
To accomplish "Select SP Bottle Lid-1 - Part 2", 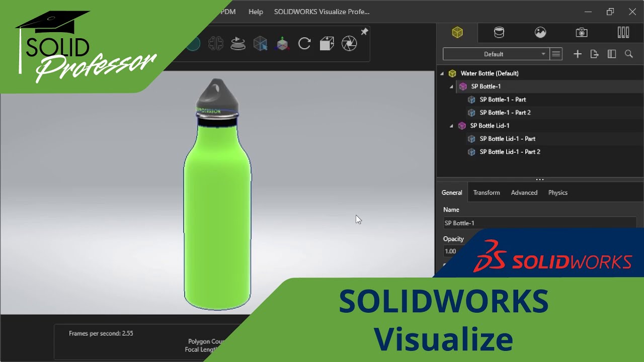I will coord(510,152).
